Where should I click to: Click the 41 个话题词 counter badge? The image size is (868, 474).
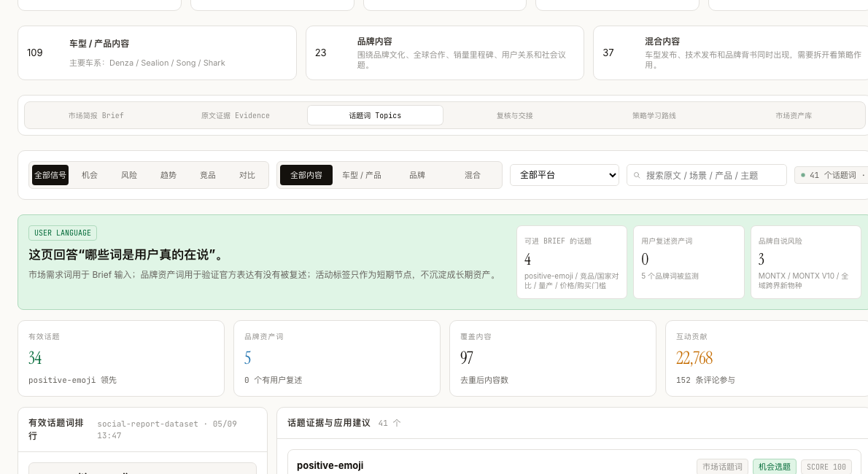point(833,175)
